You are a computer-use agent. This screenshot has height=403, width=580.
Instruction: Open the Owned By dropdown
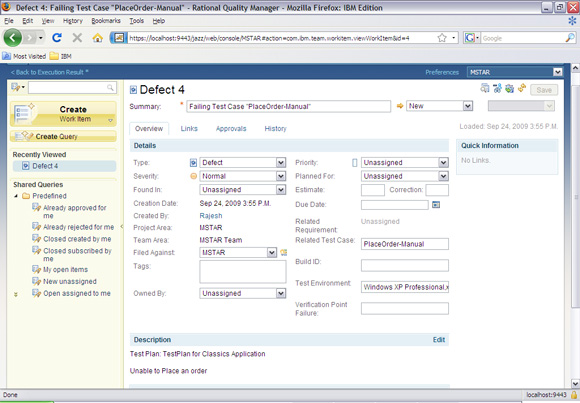243,293
